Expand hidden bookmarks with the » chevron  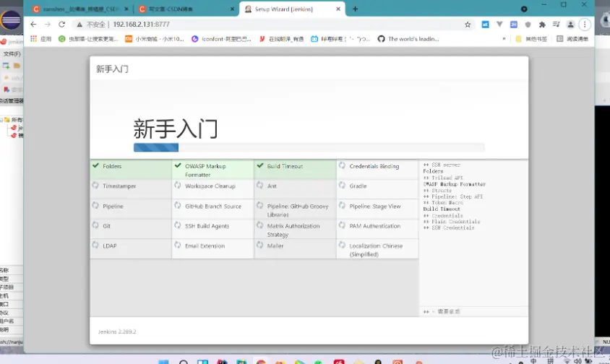504,39
